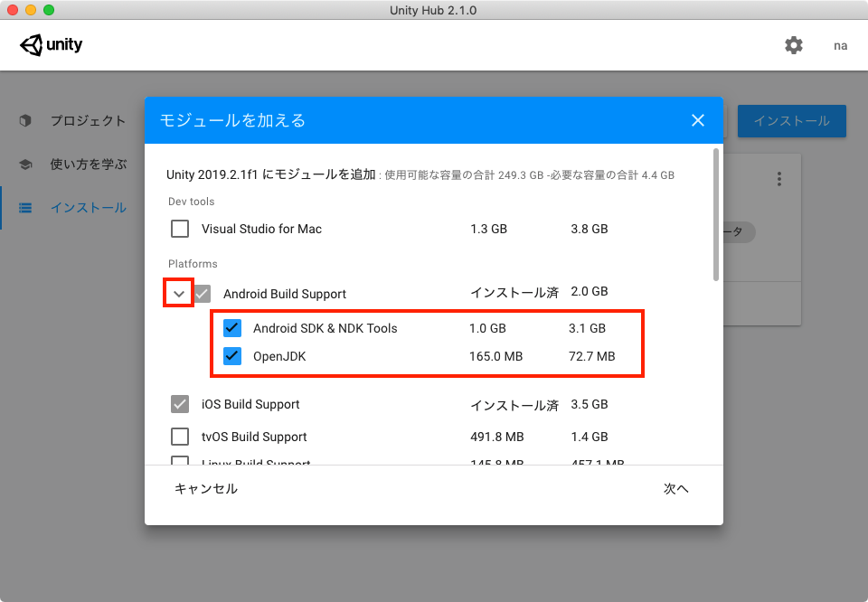
Task: Select the インストール sidebar tab
Action: [89, 208]
